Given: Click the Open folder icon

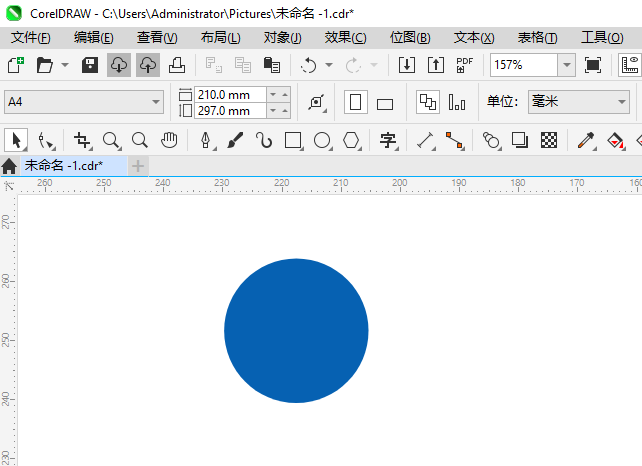Looking at the screenshot, I should (x=44, y=65).
